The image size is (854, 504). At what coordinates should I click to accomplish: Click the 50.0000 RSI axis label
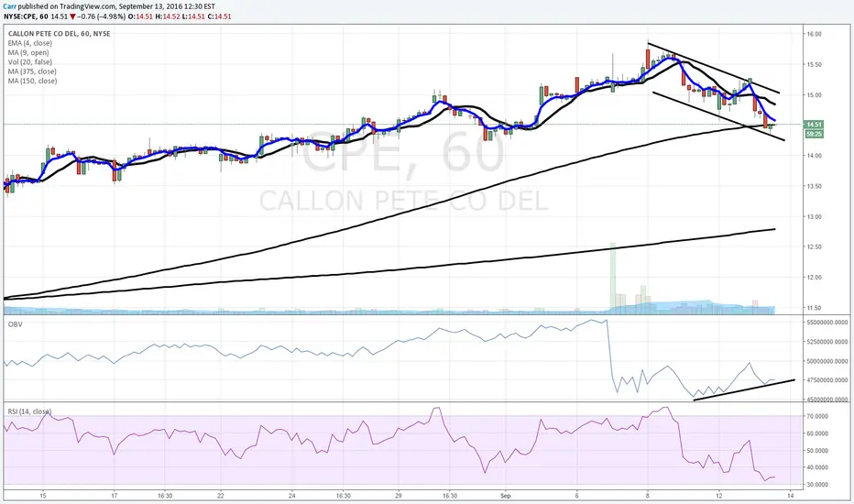click(x=817, y=451)
